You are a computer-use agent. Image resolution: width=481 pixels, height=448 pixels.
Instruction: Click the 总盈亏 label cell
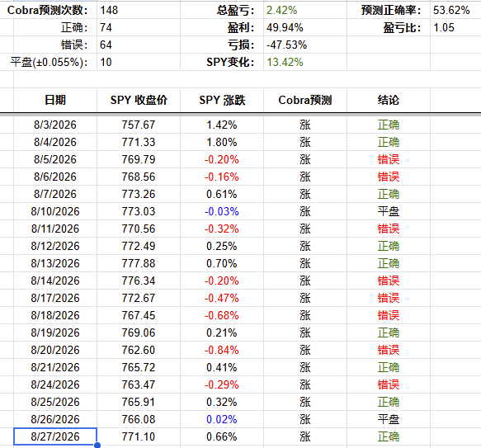222,10
